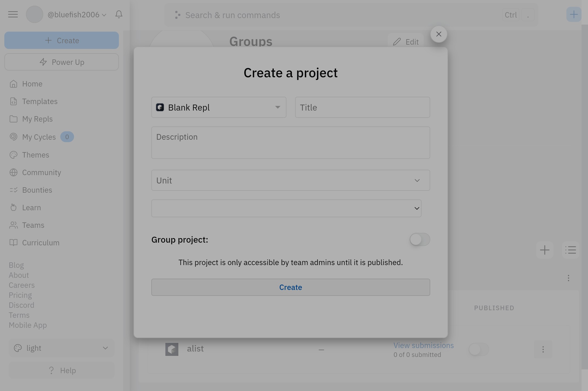Click the Create button in dialog
The height and width of the screenshot is (391, 588).
tap(290, 288)
